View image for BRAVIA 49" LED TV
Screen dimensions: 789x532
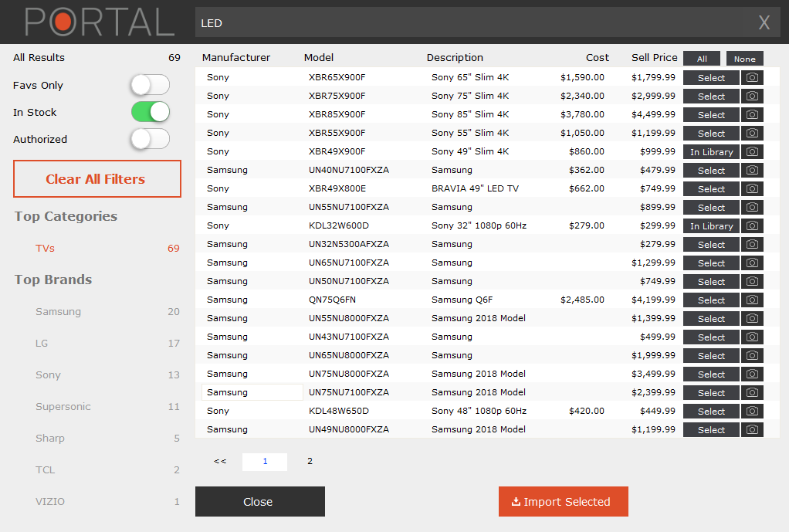[x=752, y=189]
